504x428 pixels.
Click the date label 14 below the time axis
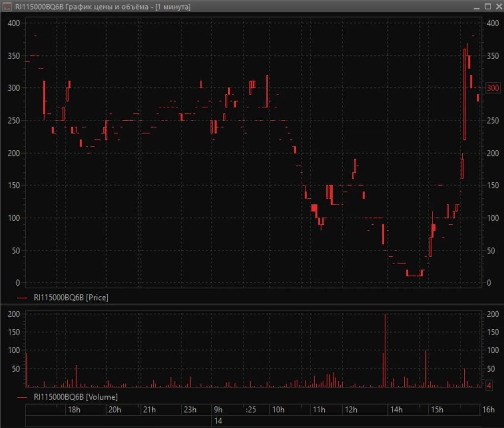pos(218,421)
